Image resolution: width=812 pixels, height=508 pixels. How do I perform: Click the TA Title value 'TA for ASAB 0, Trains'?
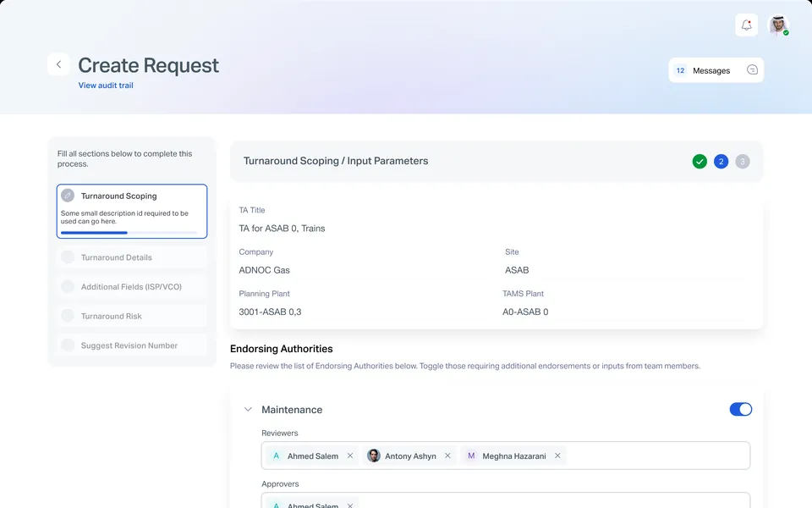click(x=282, y=228)
